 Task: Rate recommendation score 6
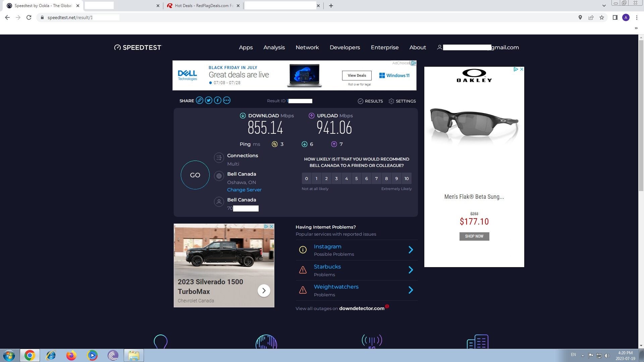coord(367,179)
